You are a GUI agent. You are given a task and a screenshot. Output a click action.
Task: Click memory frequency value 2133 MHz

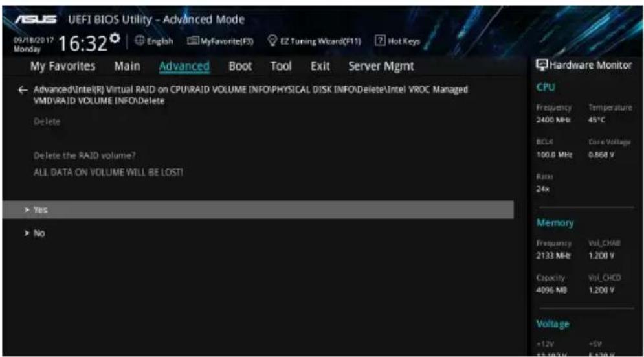(x=553, y=255)
